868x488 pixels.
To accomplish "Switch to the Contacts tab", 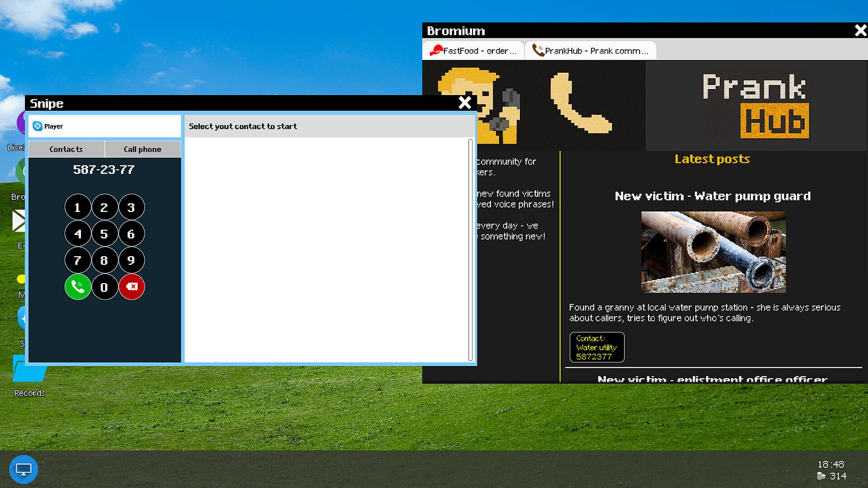I will pos(66,149).
